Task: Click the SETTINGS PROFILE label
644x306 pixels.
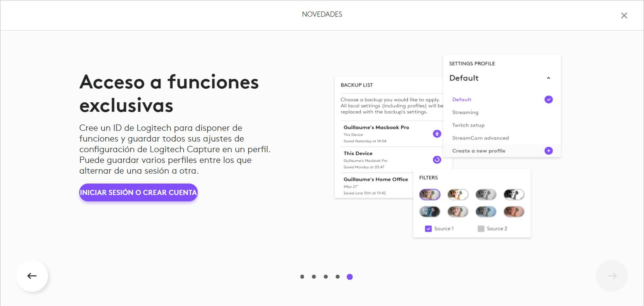Action: 472,63
